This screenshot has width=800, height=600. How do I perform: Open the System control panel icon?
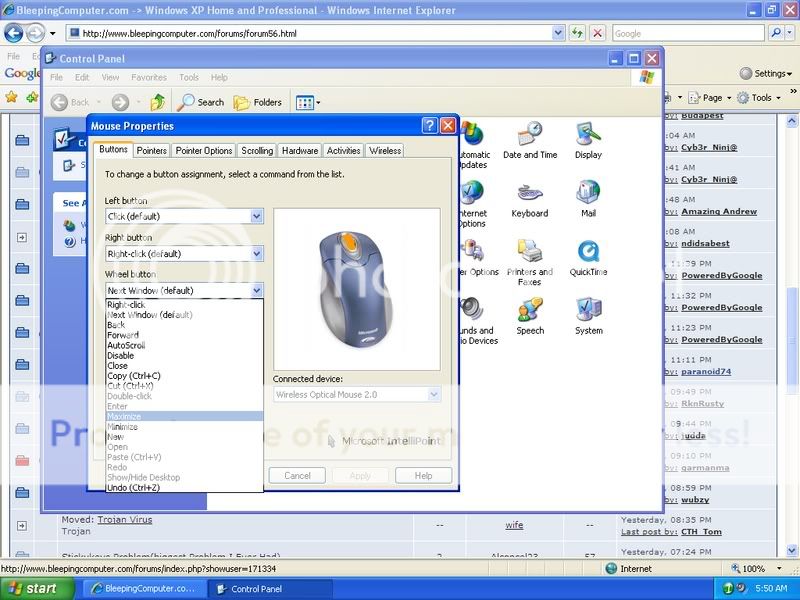point(589,316)
